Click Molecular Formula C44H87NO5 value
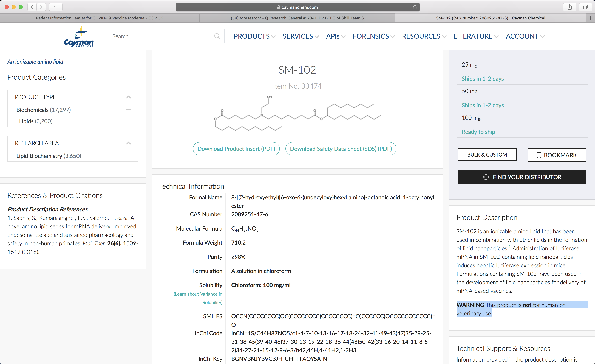The image size is (595, 364). [245, 229]
